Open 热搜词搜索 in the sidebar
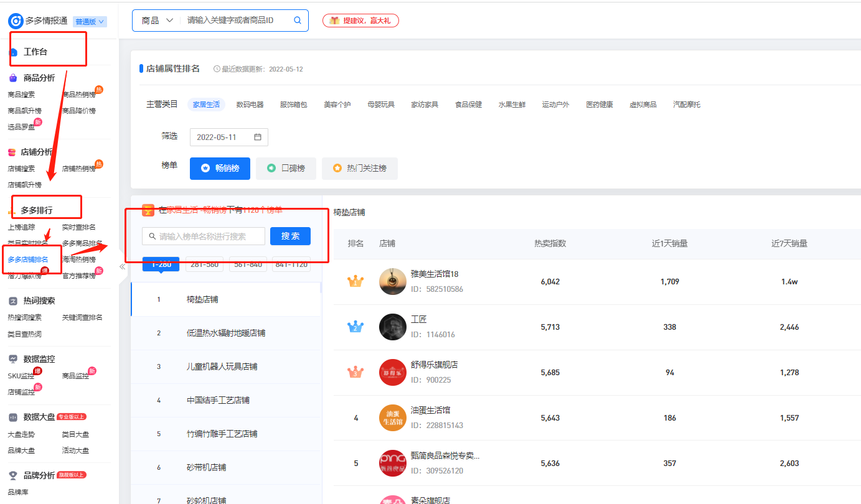This screenshot has width=861, height=504. pyautogui.click(x=25, y=317)
